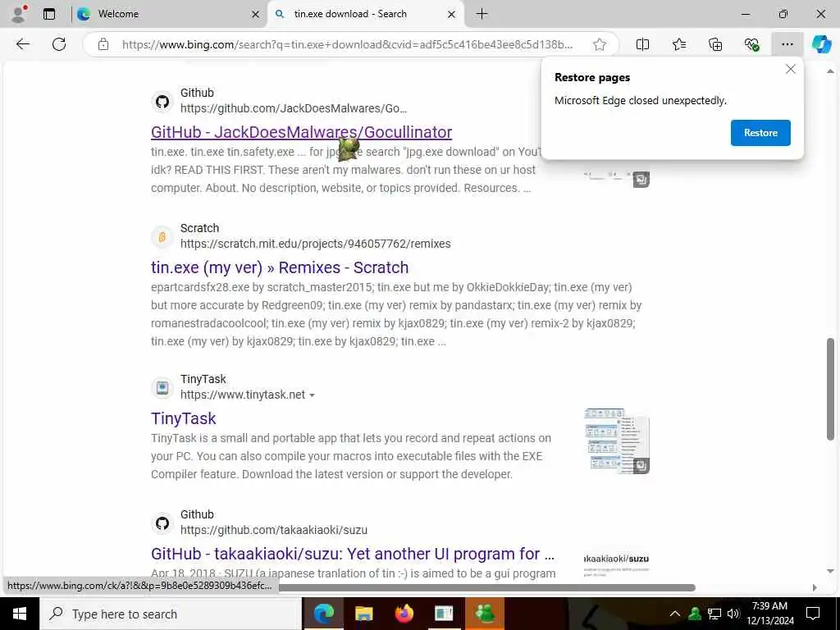Click the github.com/JackDoesMalwares URL text
The image size is (840, 630).
(x=294, y=108)
